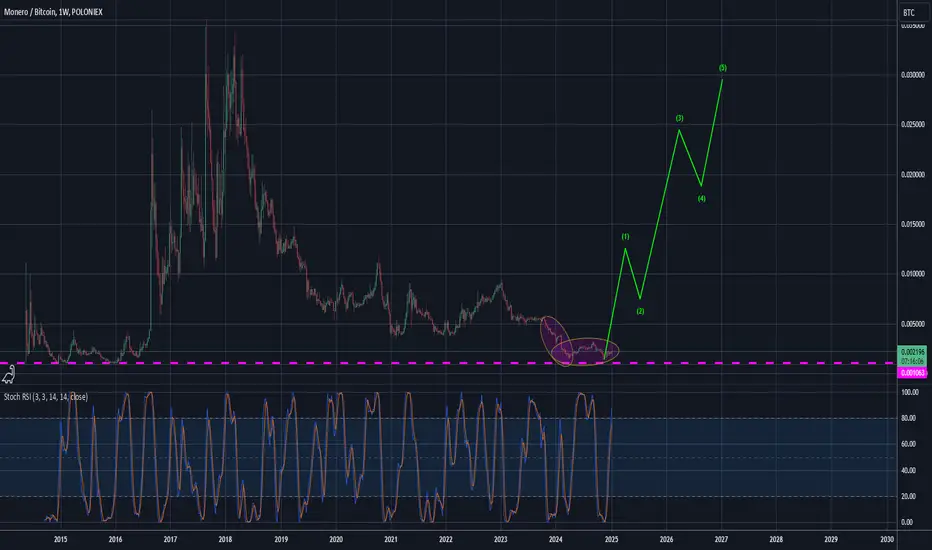Click the 2019 label on time axis
Viewport: 932px width, 550px height.
281,539
